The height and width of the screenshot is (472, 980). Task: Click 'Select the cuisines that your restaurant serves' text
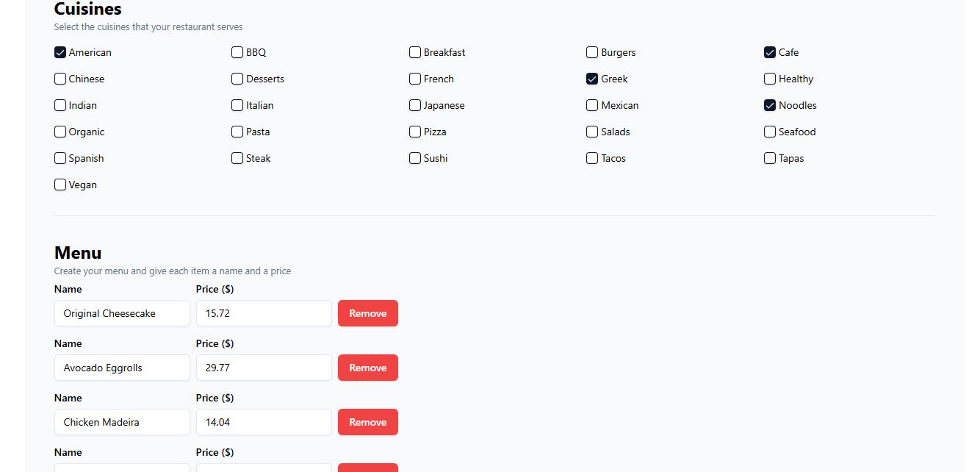point(148,27)
